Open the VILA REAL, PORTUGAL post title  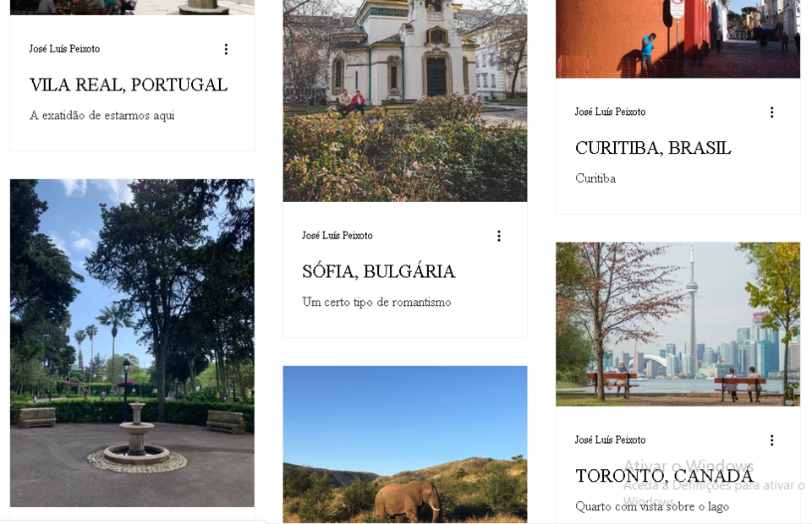coord(129,85)
